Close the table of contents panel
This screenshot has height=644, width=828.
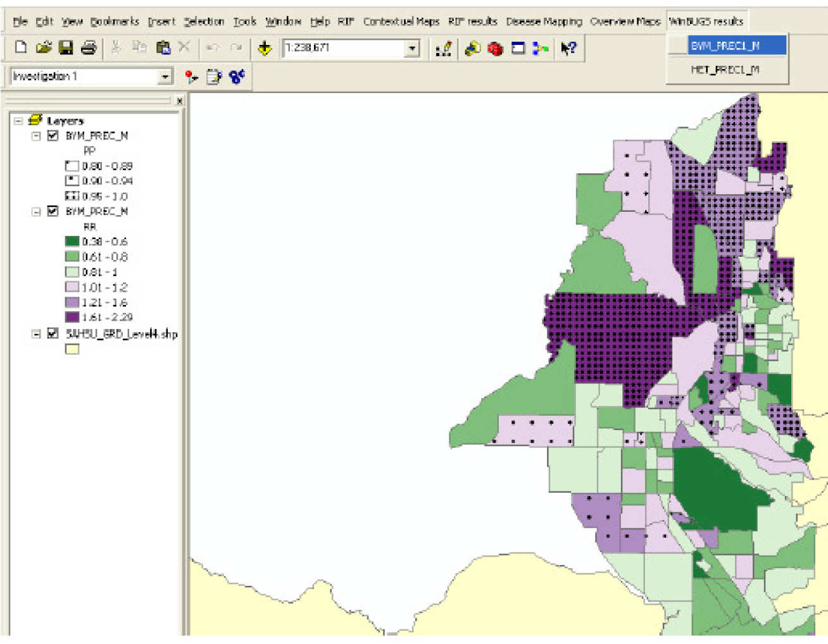point(180,101)
